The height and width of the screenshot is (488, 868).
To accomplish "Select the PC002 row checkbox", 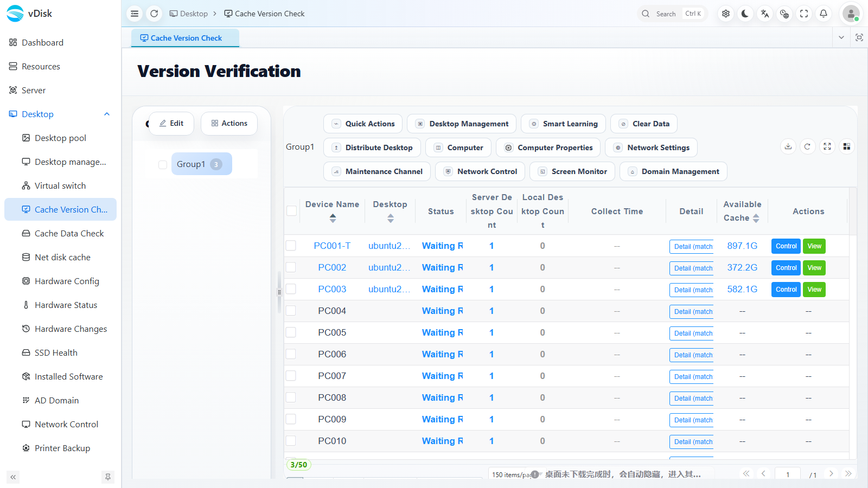I will coord(291,267).
